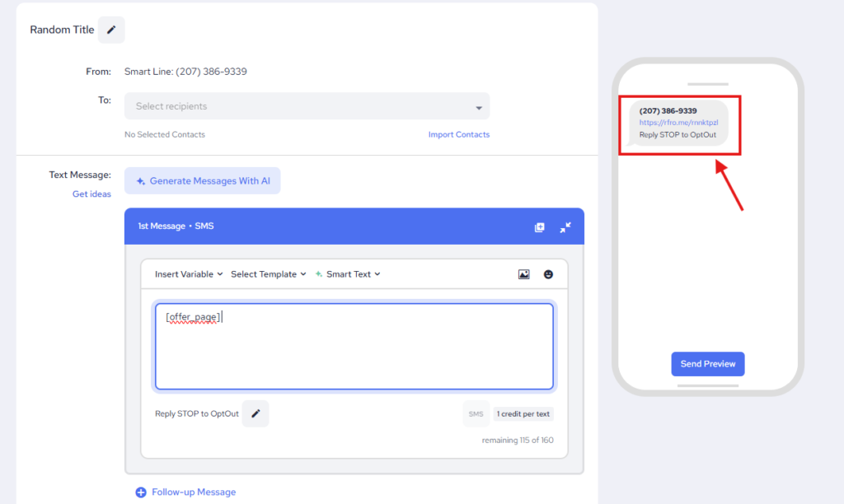
Task: Collapse the 1st Message panel
Action: [x=565, y=227]
